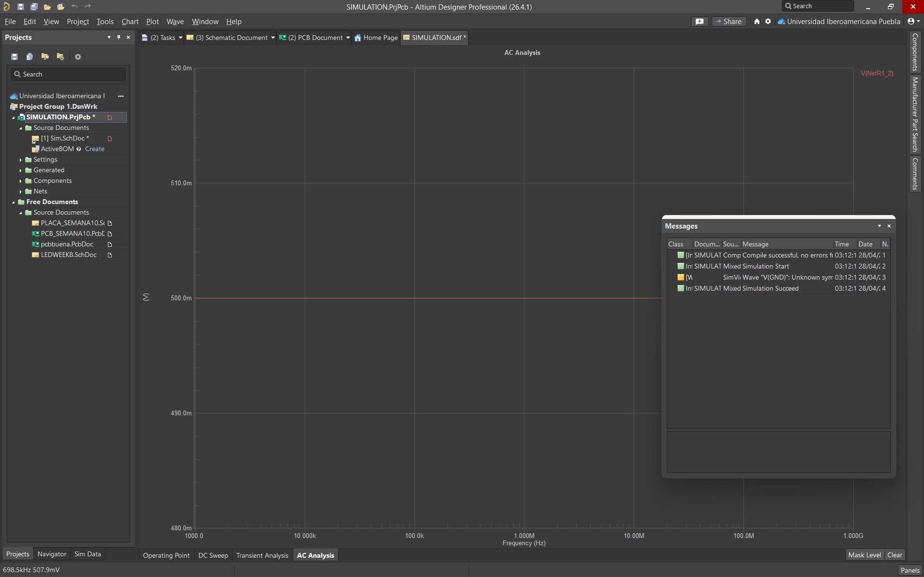Pin the Projects panel with the pushpin icon
This screenshot has width=924, height=577.
[118, 37]
